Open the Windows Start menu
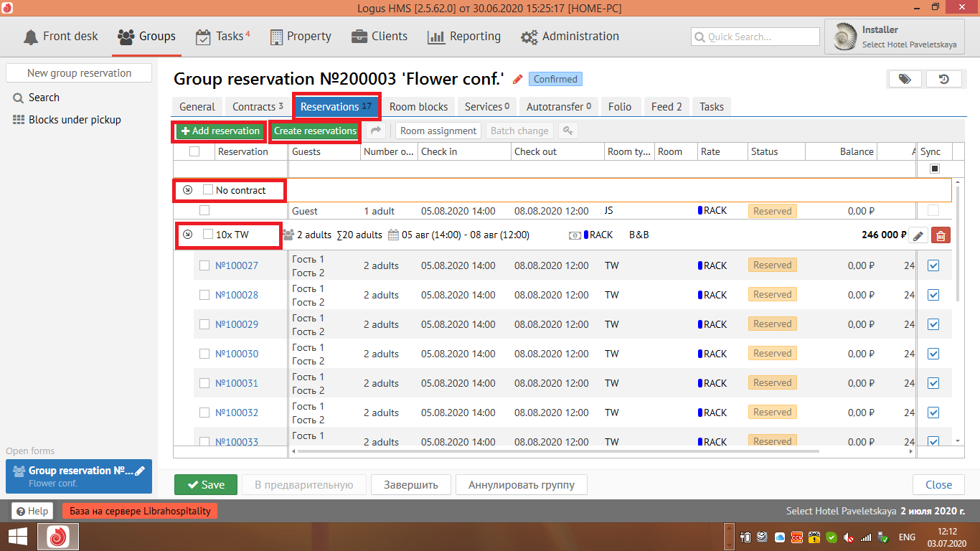980x551 pixels. pos(18,537)
